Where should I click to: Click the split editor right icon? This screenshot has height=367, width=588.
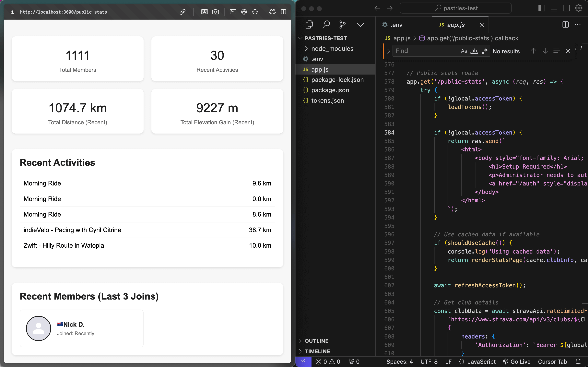coord(565,25)
